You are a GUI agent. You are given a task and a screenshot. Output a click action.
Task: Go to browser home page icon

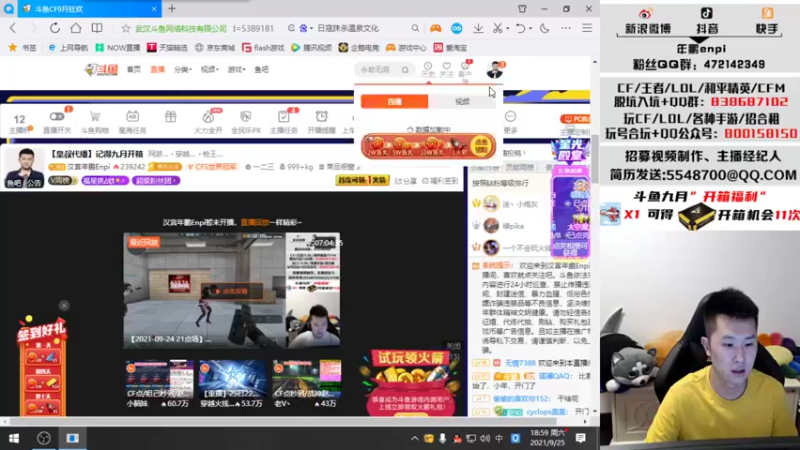click(76, 28)
